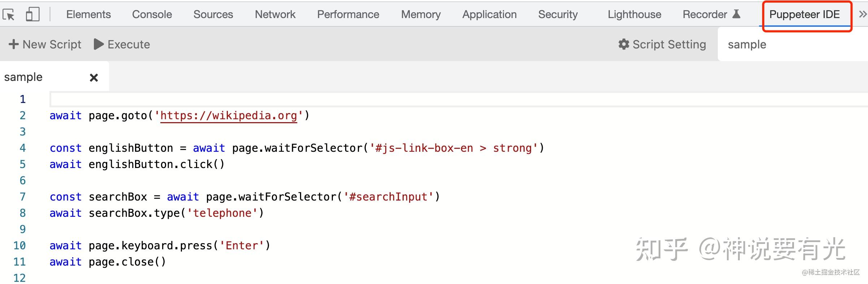This screenshot has width=868, height=284.
Task: Click the beaker icon beside Recorder
Action: 737,14
